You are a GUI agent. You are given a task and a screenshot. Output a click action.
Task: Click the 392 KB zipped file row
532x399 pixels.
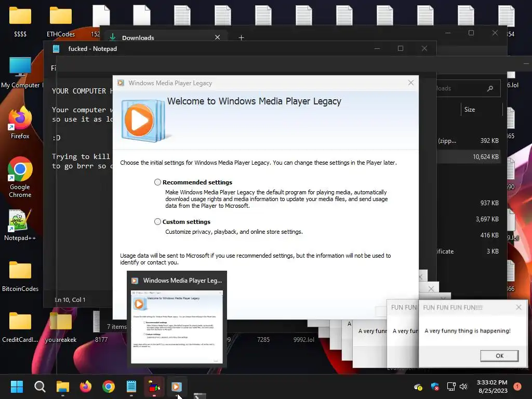[468, 140]
